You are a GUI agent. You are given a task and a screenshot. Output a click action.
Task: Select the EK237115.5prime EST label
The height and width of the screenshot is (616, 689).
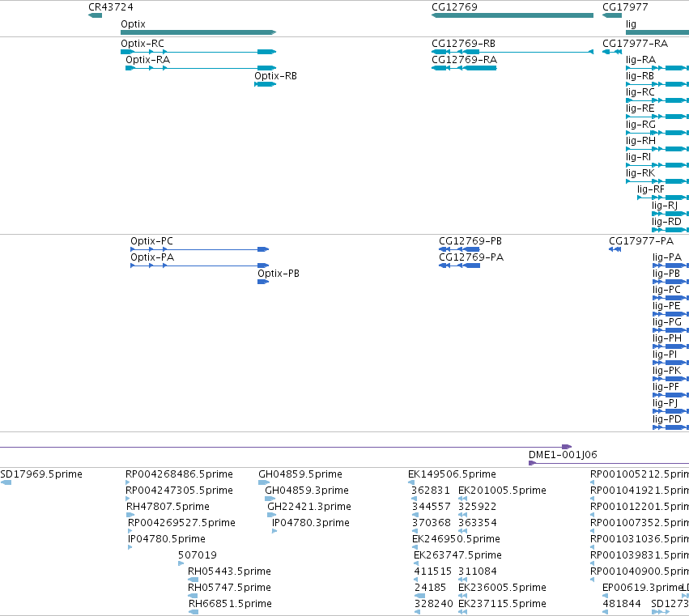[502, 604]
